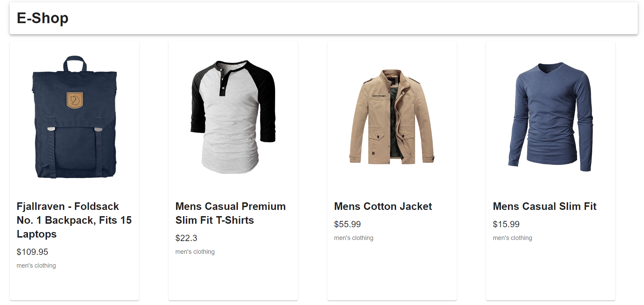Click men's clothing category under Casual Slim Fit

pos(512,238)
